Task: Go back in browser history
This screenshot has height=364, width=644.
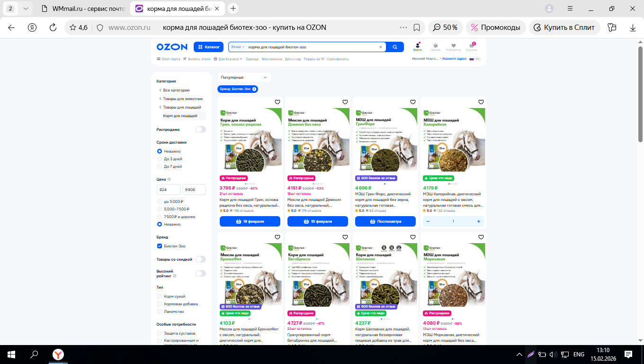Action: 11,27
